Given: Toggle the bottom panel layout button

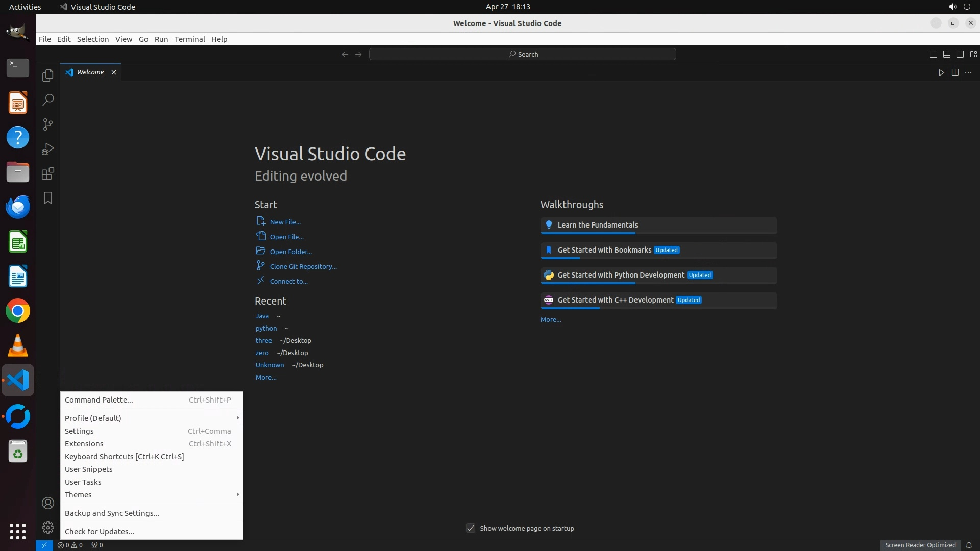Looking at the screenshot, I should (x=946, y=54).
